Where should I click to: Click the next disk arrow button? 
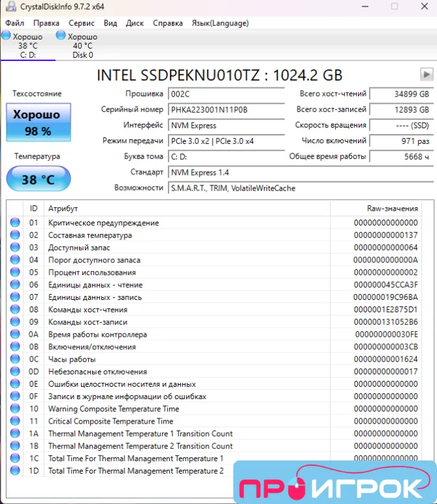pos(427,74)
